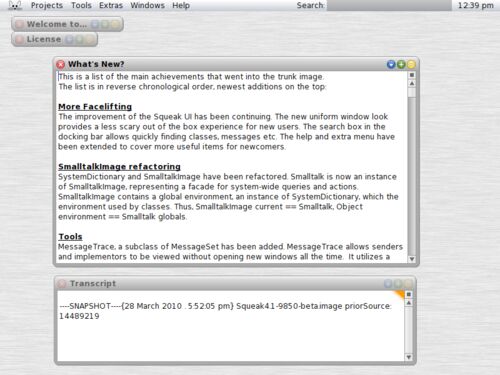Open the Welcome to... window menu button
The width and height of the screenshot is (500, 375).
(95, 24)
